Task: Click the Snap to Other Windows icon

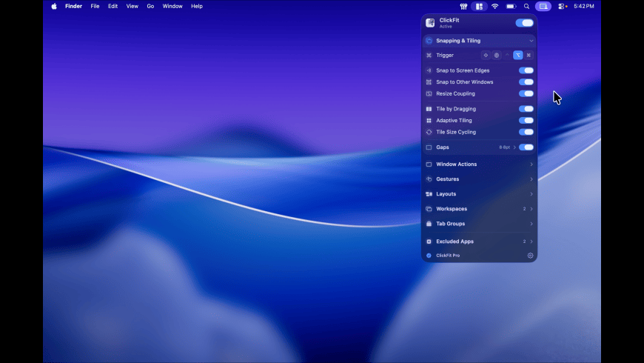Action: point(429,81)
